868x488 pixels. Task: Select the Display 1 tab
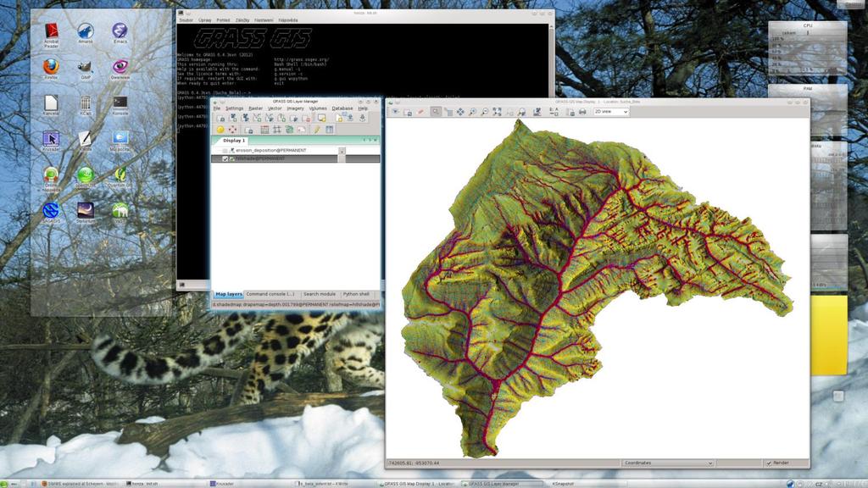234,141
